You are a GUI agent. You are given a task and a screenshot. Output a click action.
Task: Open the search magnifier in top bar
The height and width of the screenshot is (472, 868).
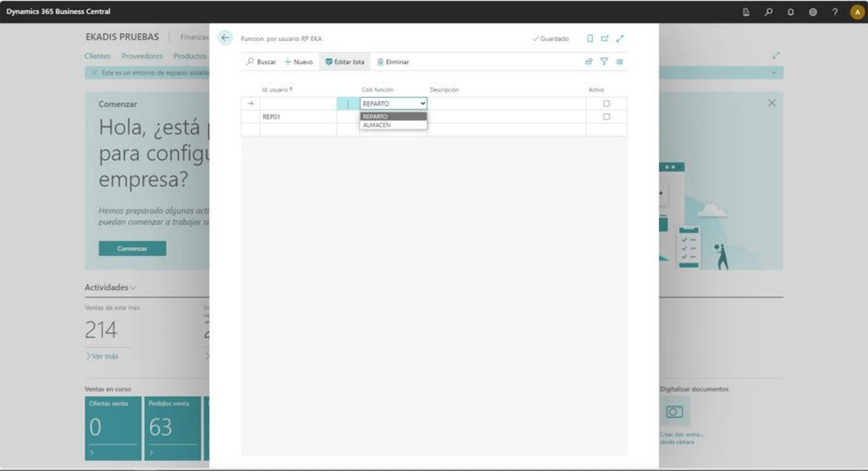click(768, 12)
